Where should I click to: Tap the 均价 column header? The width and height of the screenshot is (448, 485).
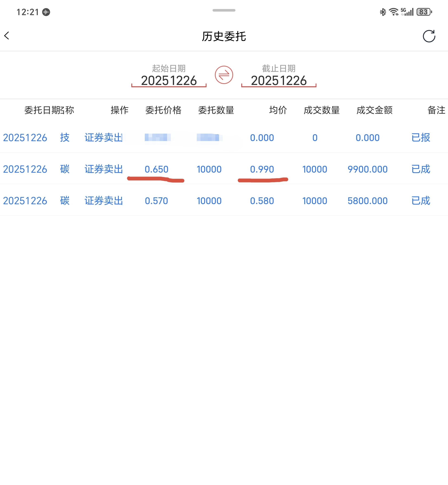click(278, 110)
